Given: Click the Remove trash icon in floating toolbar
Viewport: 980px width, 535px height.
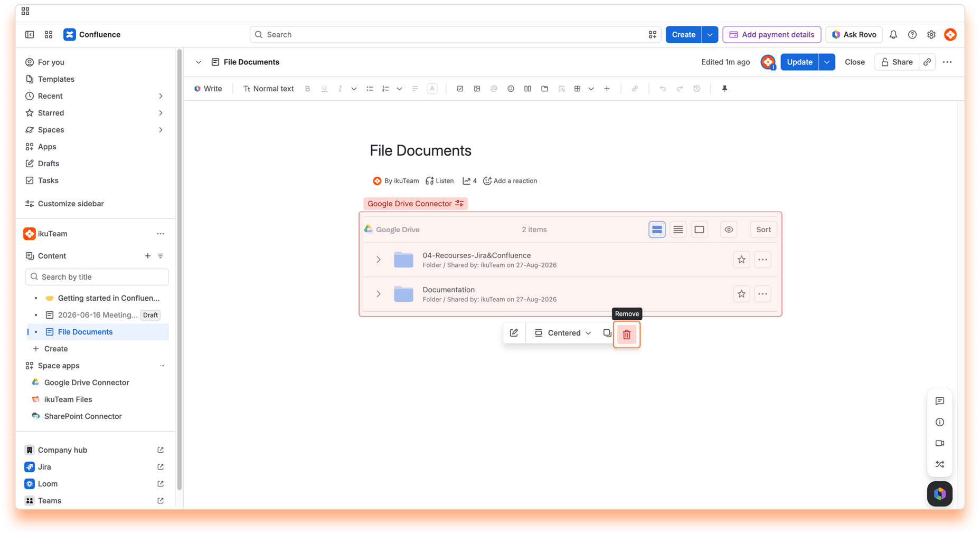Looking at the screenshot, I should point(627,335).
